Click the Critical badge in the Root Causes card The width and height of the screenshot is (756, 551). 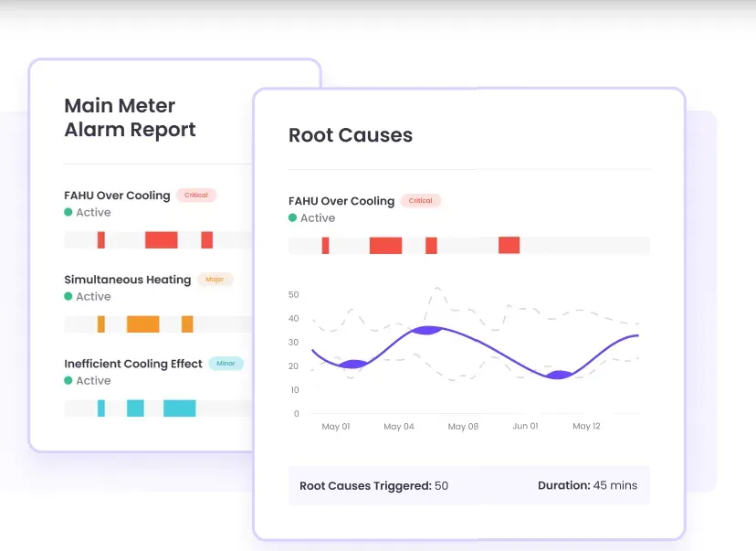coord(420,201)
